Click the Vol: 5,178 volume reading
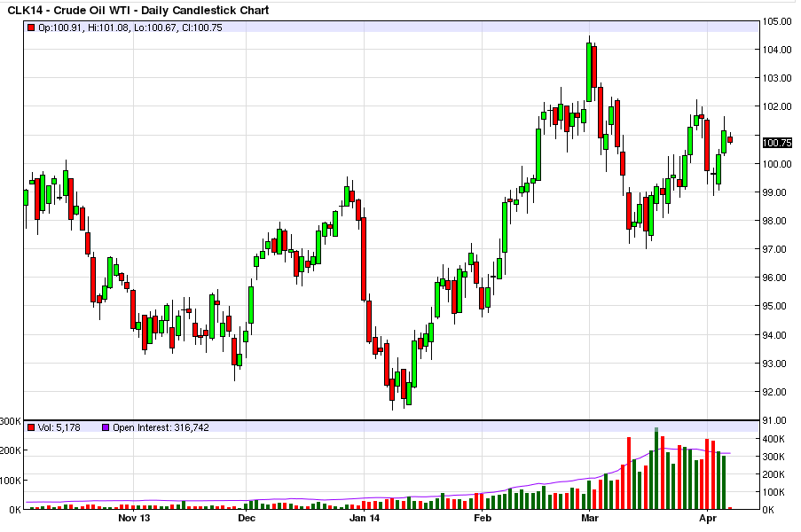 pyautogui.click(x=59, y=427)
